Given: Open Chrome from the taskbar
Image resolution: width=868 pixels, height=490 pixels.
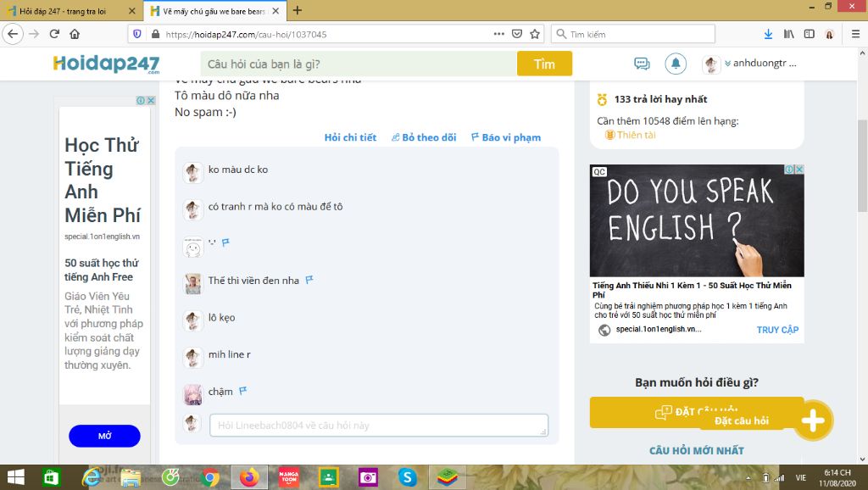Looking at the screenshot, I should coord(210,477).
